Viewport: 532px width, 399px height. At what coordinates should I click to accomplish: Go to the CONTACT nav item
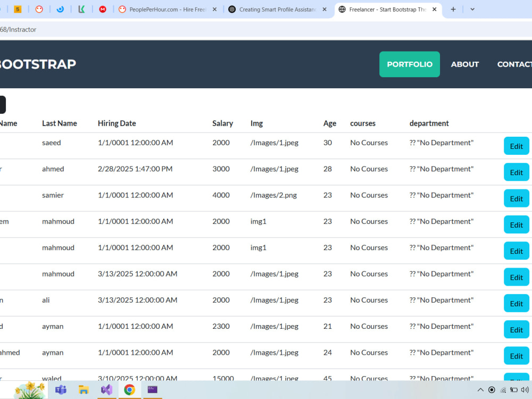[x=514, y=64]
